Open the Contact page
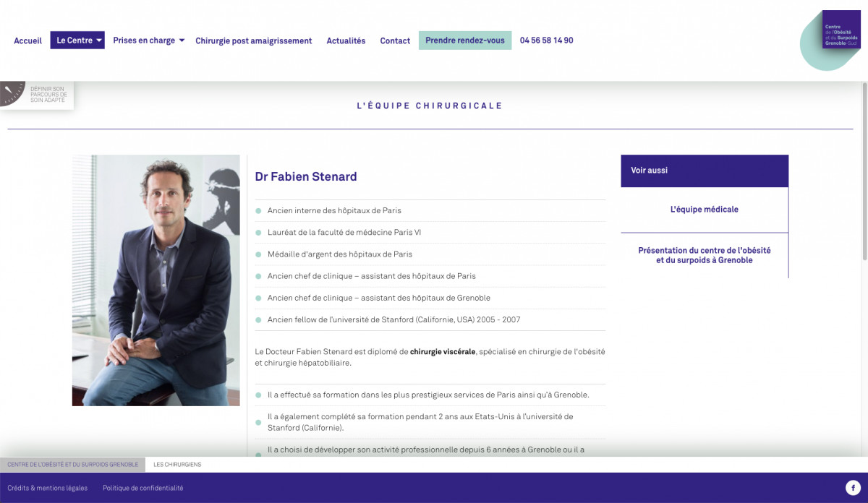 [395, 41]
